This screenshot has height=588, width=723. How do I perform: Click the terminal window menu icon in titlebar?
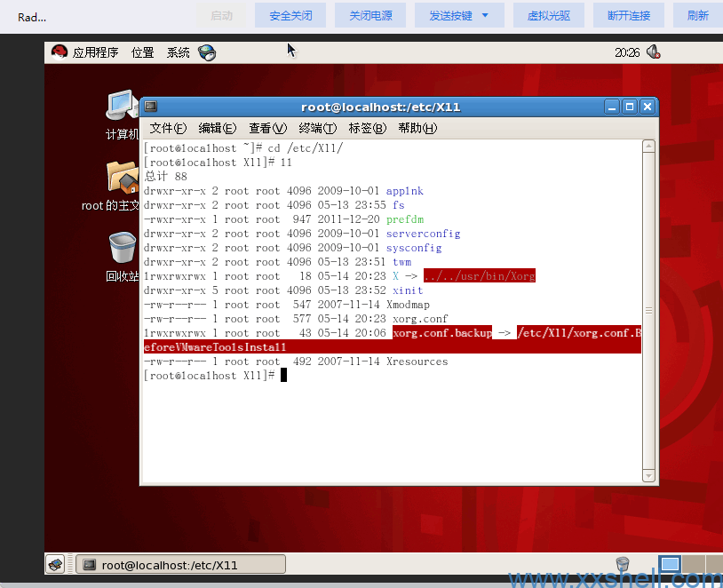coord(151,107)
